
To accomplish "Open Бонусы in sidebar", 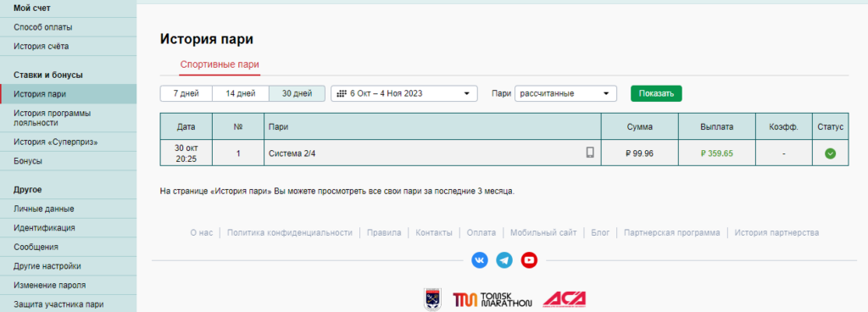I will click(x=68, y=161).
